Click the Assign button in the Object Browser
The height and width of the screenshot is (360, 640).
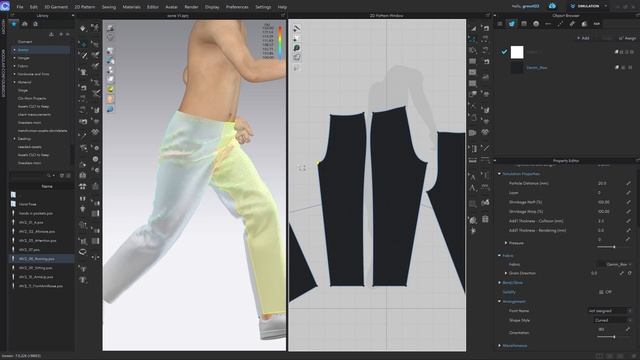pos(627,38)
